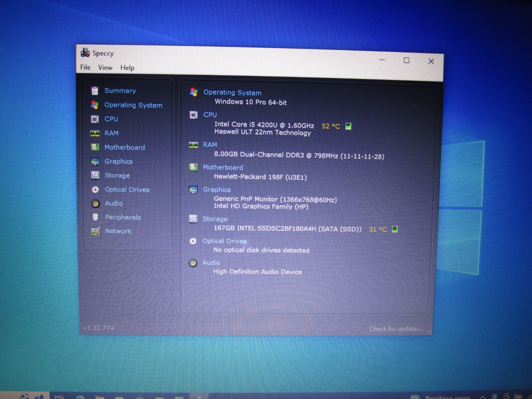Select Summary in the sidebar

point(120,91)
